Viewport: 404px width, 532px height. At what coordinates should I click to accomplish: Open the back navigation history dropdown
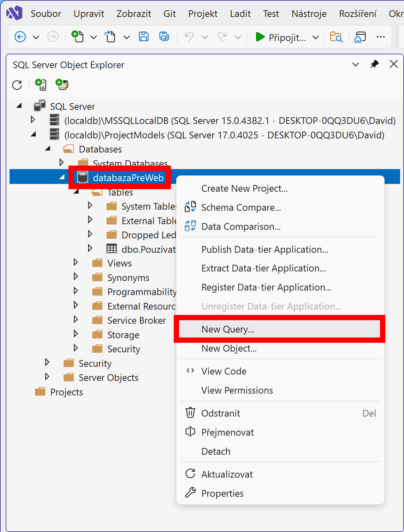point(36,37)
